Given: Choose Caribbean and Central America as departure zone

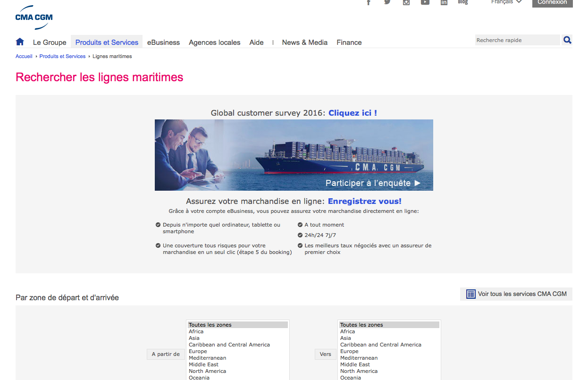Looking at the screenshot, I should tap(238, 345).
